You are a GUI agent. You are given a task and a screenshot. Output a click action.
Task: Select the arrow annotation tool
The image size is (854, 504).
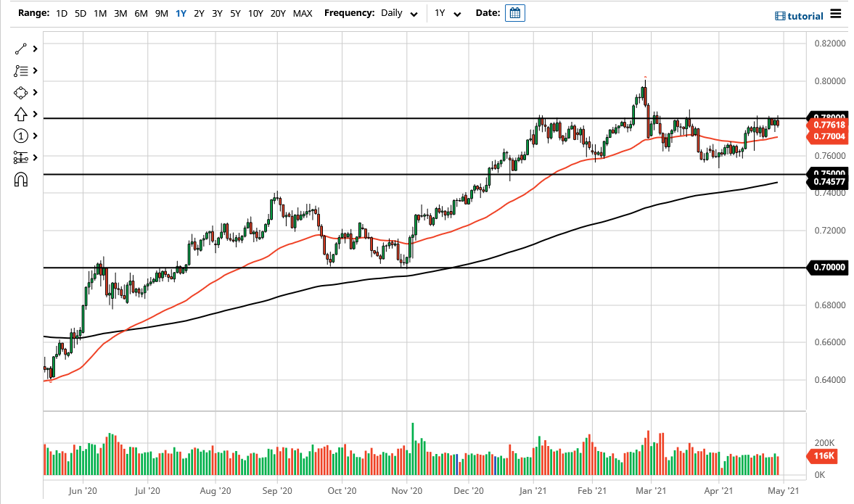[20, 114]
